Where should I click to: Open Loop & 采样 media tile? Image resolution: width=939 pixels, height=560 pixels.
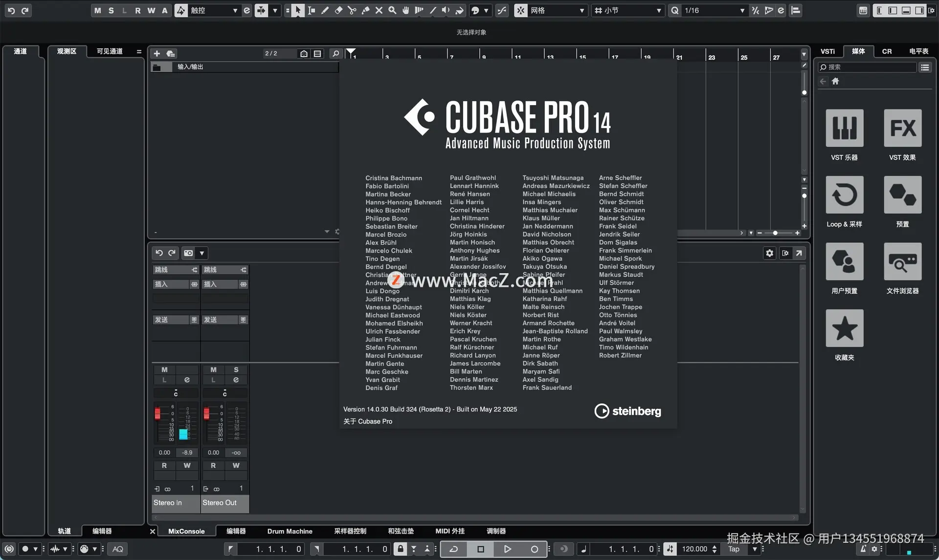pos(844,195)
